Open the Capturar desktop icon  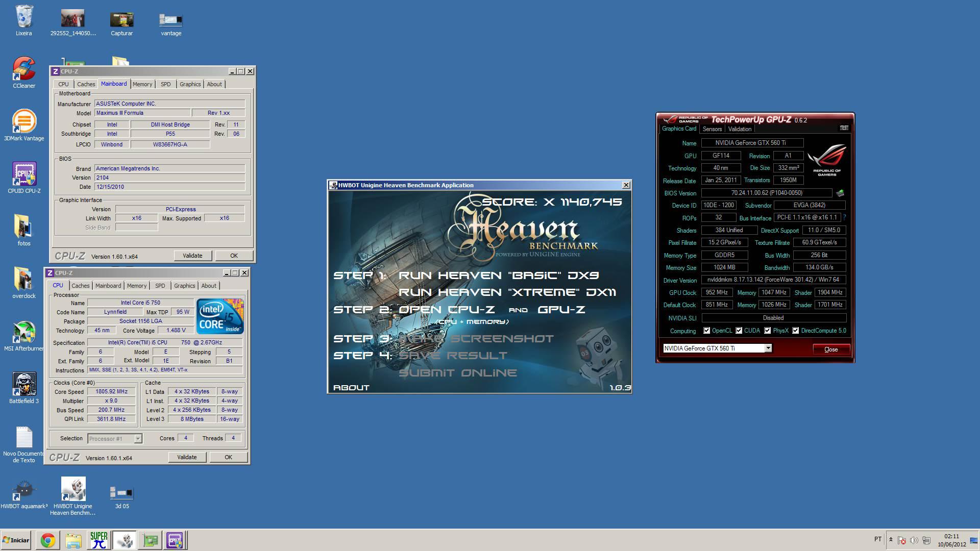click(x=121, y=23)
